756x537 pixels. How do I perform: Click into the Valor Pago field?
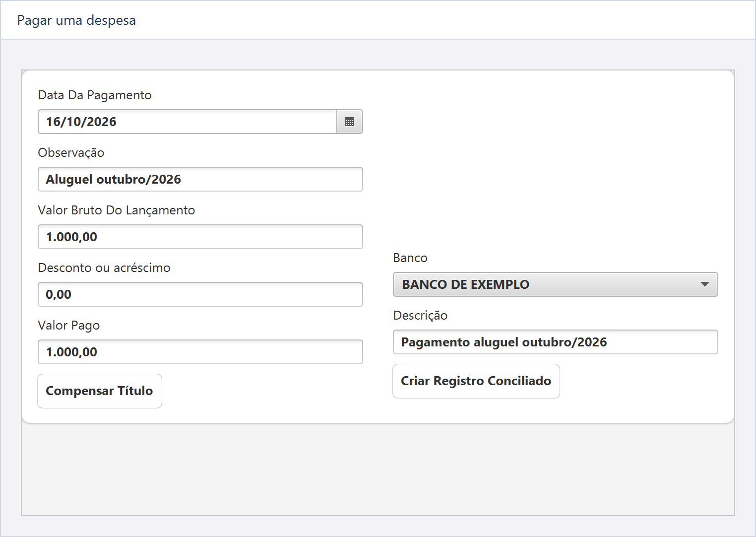click(x=200, y=352)
